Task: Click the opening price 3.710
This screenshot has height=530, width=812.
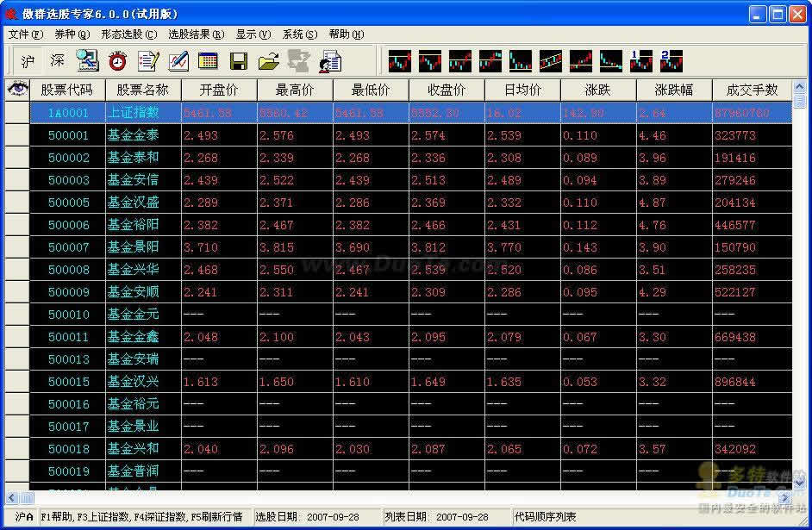Action: [x=201, y=247]
